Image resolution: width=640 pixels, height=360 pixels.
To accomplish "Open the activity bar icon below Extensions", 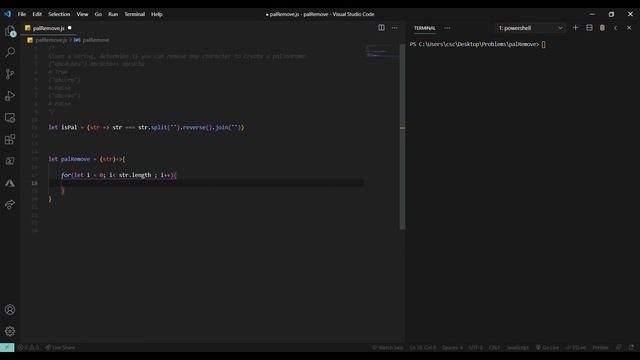I will (10, 161).
